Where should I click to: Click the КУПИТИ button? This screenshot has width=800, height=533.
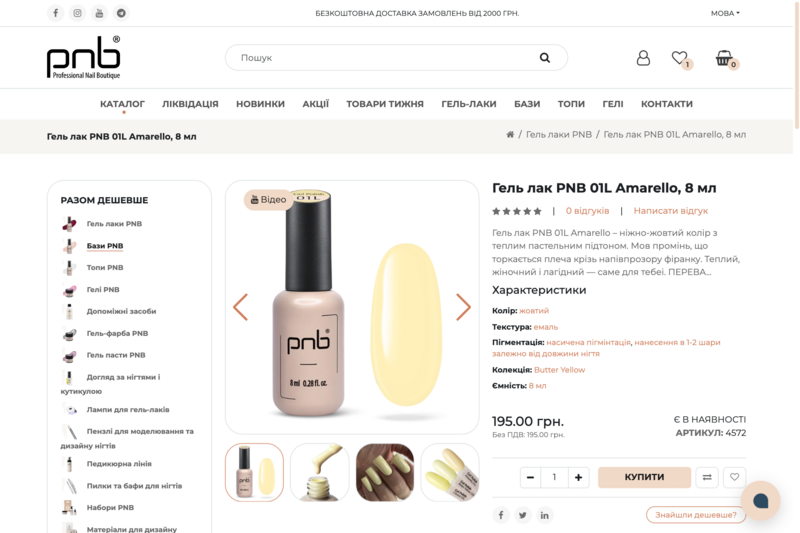tap(644, 477)
